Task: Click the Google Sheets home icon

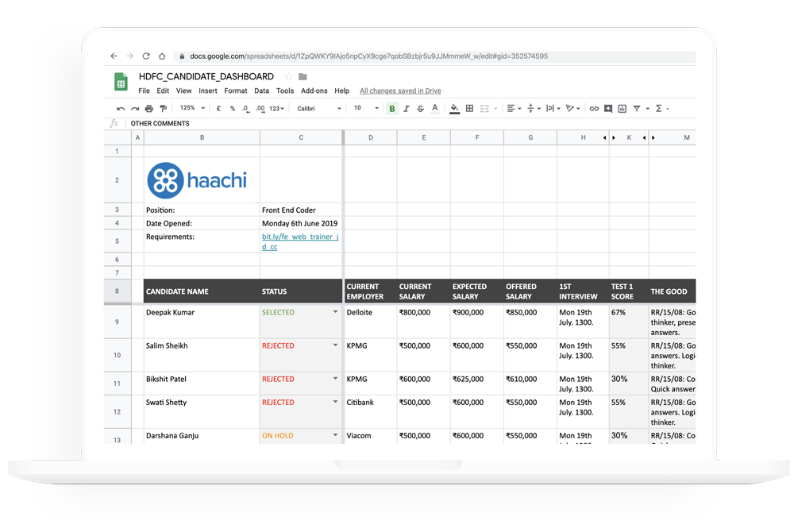Action: (x=121, y=82)
